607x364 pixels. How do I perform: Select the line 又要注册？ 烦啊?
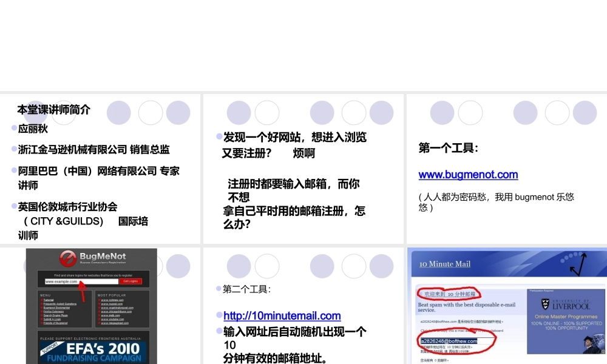(268, 153)
